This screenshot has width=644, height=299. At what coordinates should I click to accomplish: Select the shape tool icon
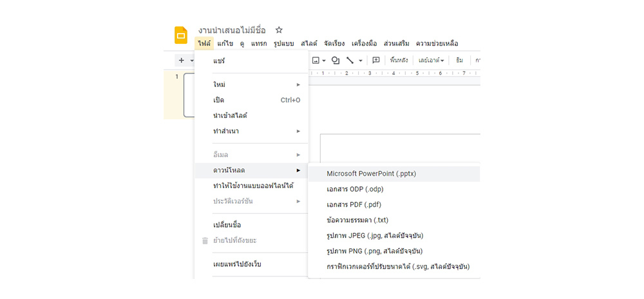336,61
